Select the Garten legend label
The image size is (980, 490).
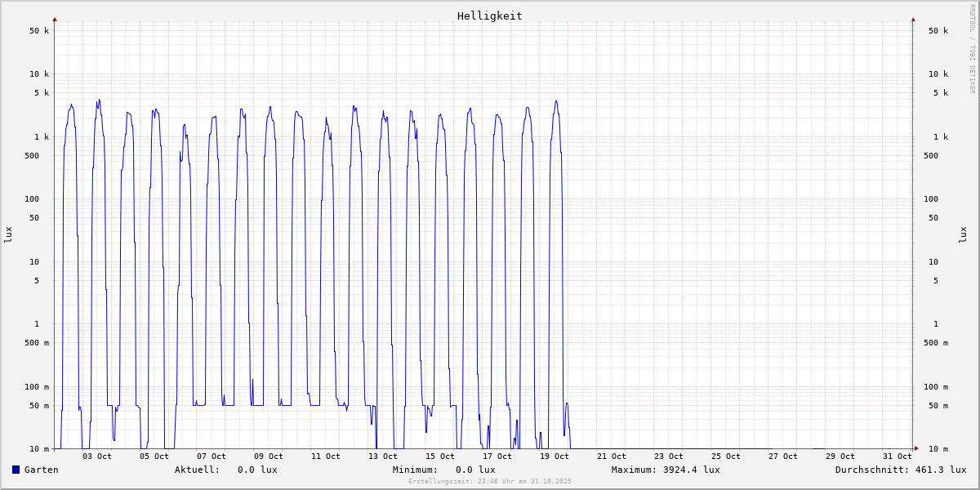click(x=41, y=470)
